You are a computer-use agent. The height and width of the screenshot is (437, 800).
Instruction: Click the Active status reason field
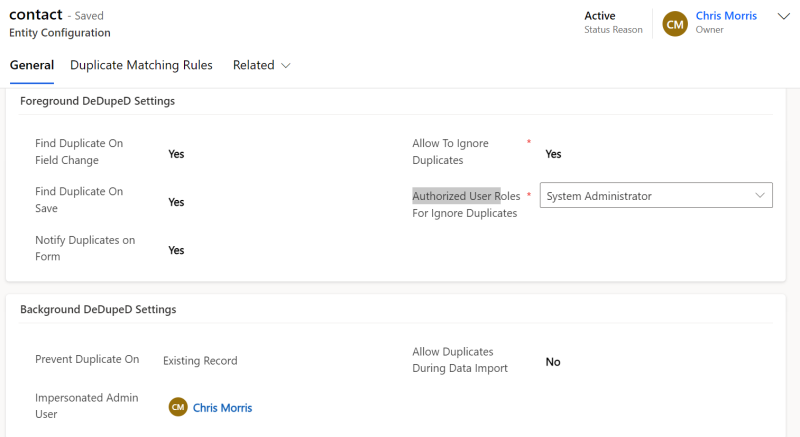600,16
